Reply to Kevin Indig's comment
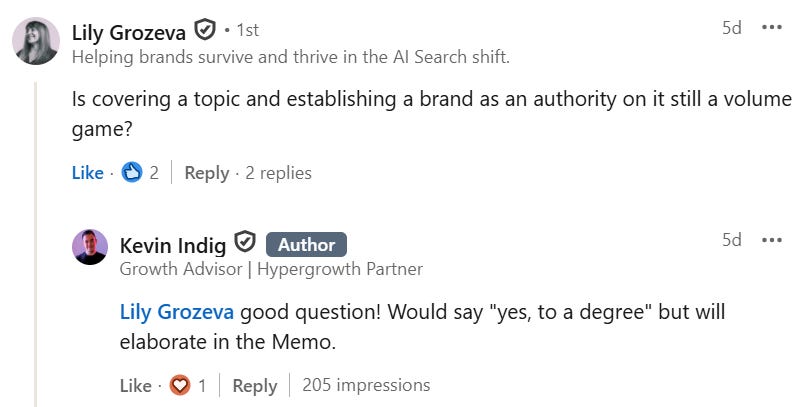 pyautogui.click(x=255, y=386)
